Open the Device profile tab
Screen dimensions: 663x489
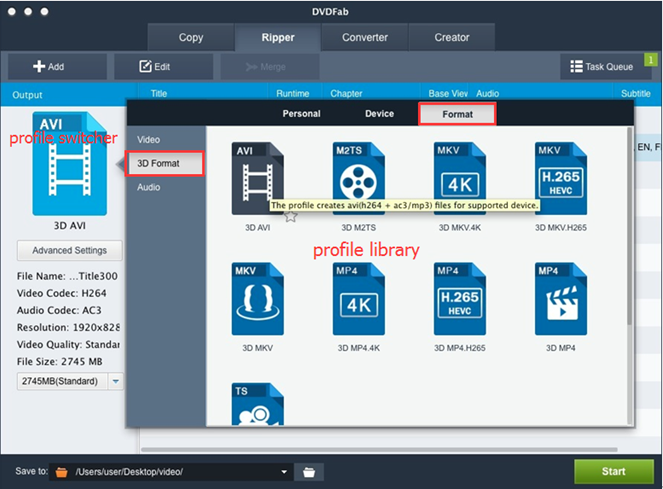(379, 114)
